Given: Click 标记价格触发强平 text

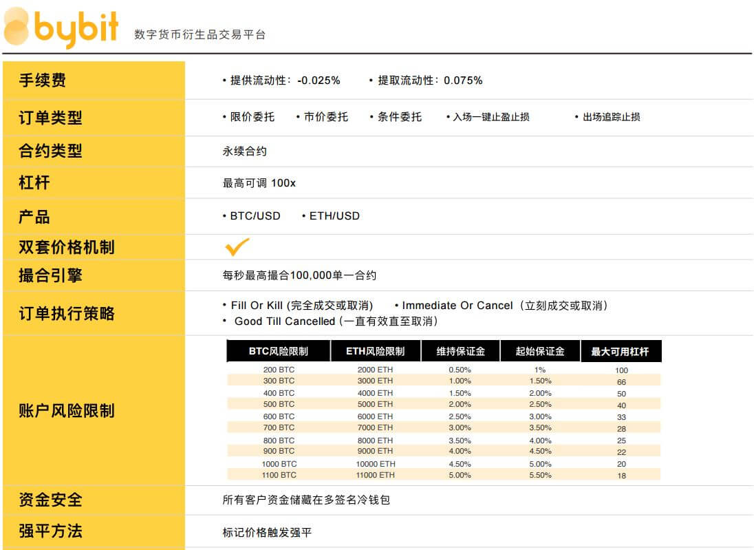Looking at the screenshot, I should [267, 532].
